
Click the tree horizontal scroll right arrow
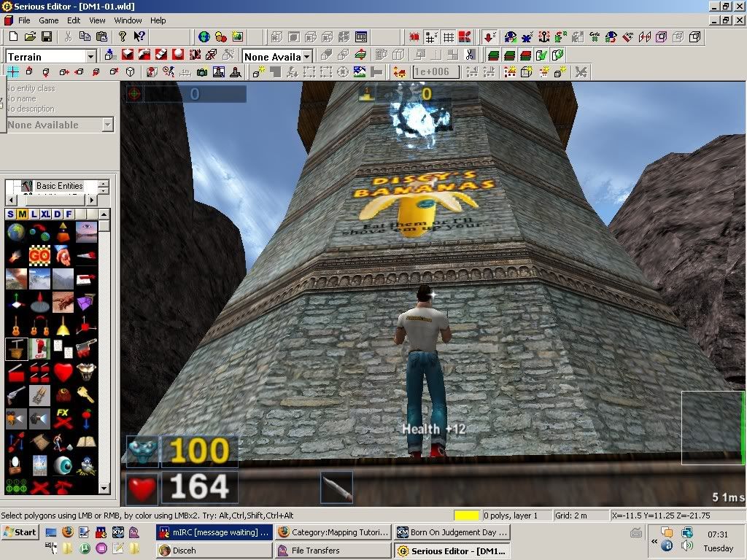tap(92, 200)
